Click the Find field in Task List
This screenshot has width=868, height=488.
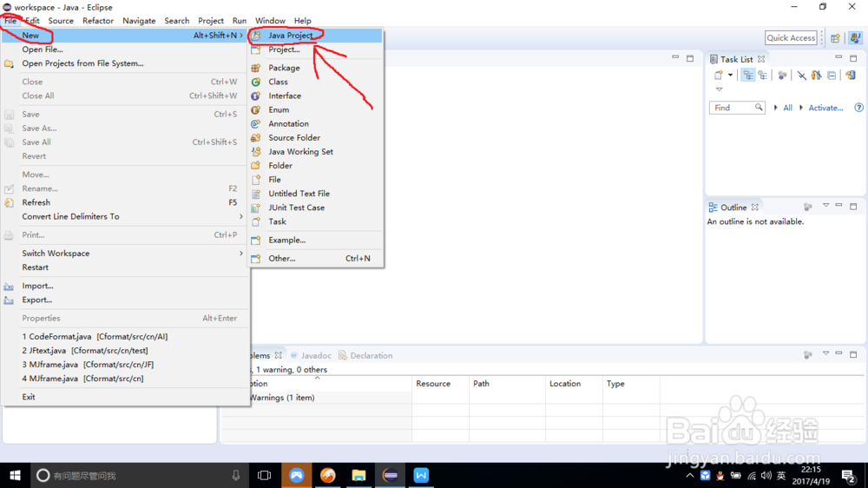coord(737,108)
